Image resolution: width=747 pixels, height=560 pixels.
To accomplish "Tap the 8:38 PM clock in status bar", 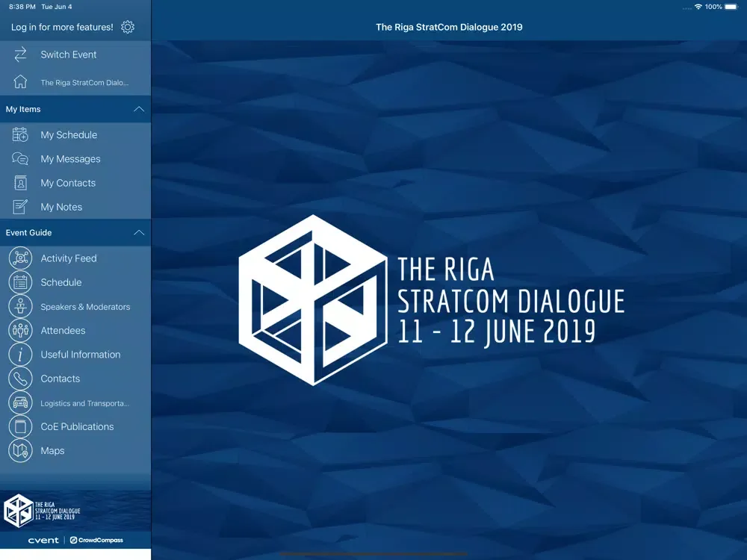I will point(22,7).
